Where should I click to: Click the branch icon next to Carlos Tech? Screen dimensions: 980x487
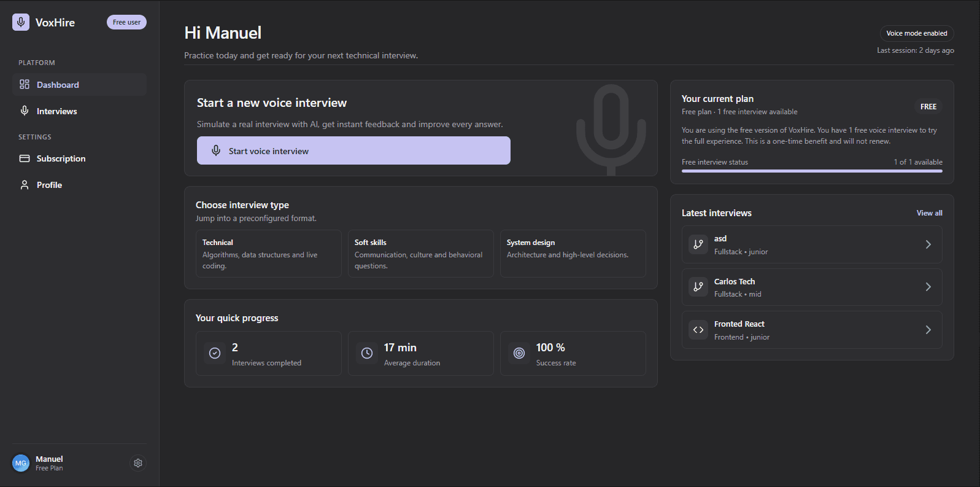point(698,287)
